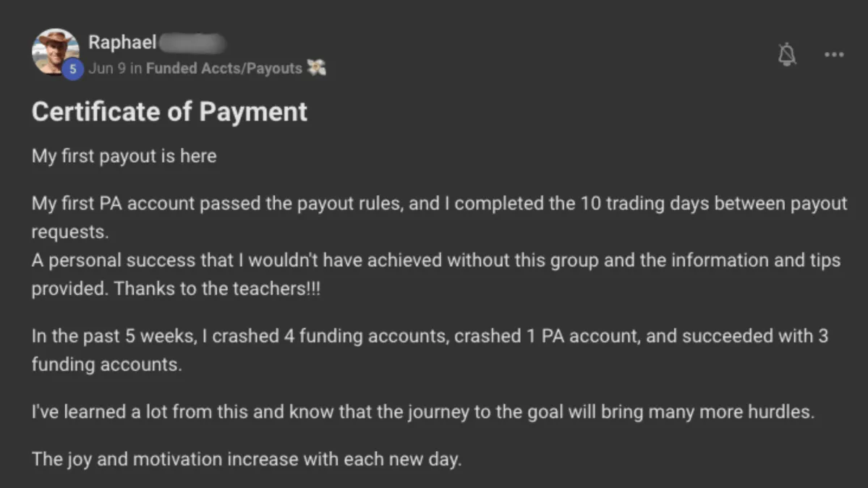Click the level 5 badge on avatar
The height and width of the screenshot is (488, 868).
72,69
